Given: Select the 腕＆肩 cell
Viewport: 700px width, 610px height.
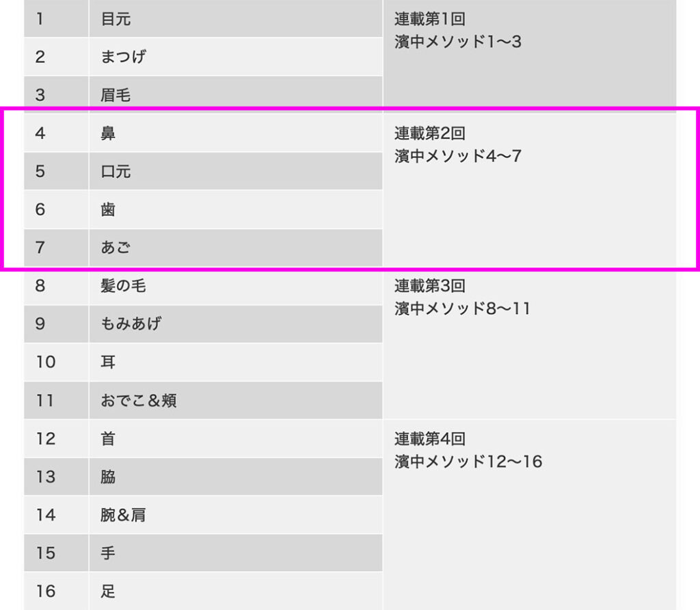Looking at the screenshot, I should tap(123, 515).
